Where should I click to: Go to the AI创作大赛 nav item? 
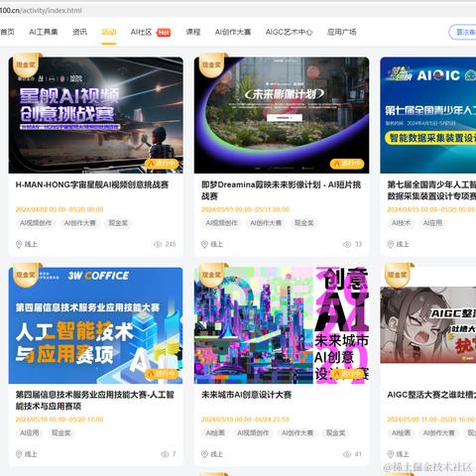tap(233, 32)
